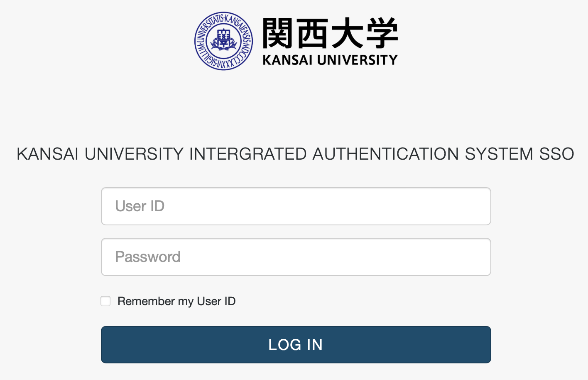Click the word AUTHENTICATION in the heading

coord(386,154)
